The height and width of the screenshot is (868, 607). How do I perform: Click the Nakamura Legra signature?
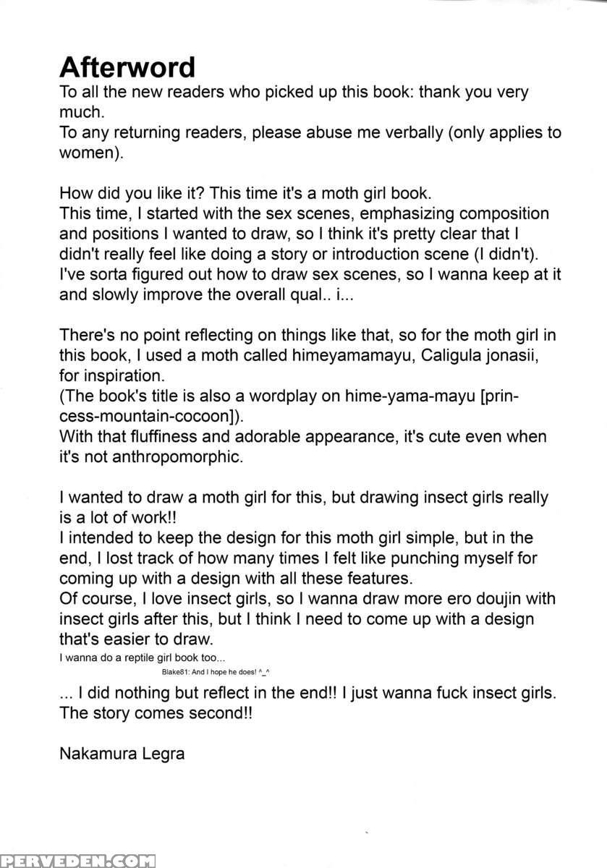click(x=122, y=754)
